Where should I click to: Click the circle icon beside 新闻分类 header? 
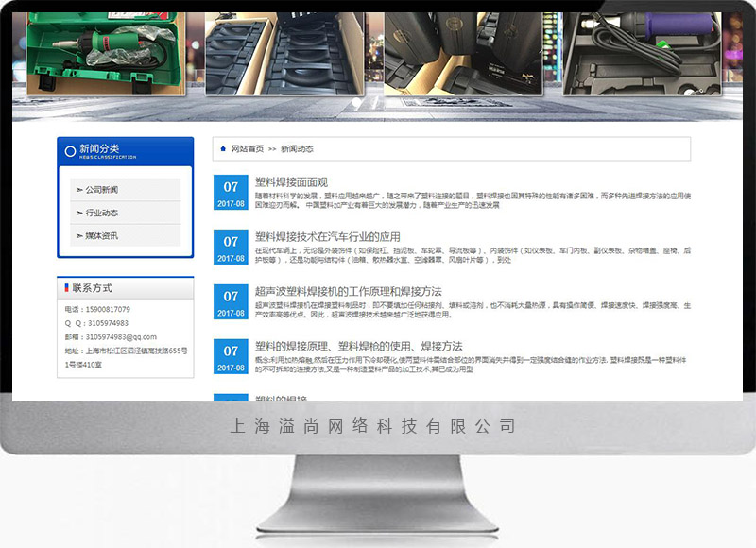click(x=70, y=151)
